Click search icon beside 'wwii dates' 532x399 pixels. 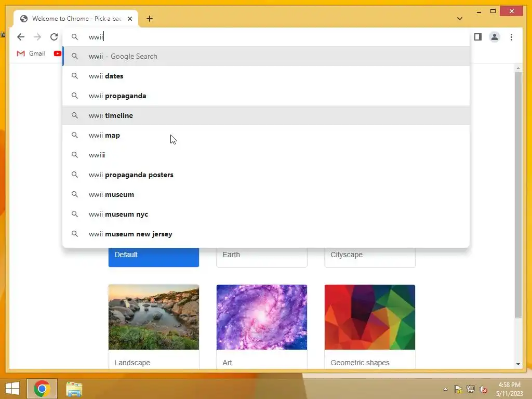75,76
